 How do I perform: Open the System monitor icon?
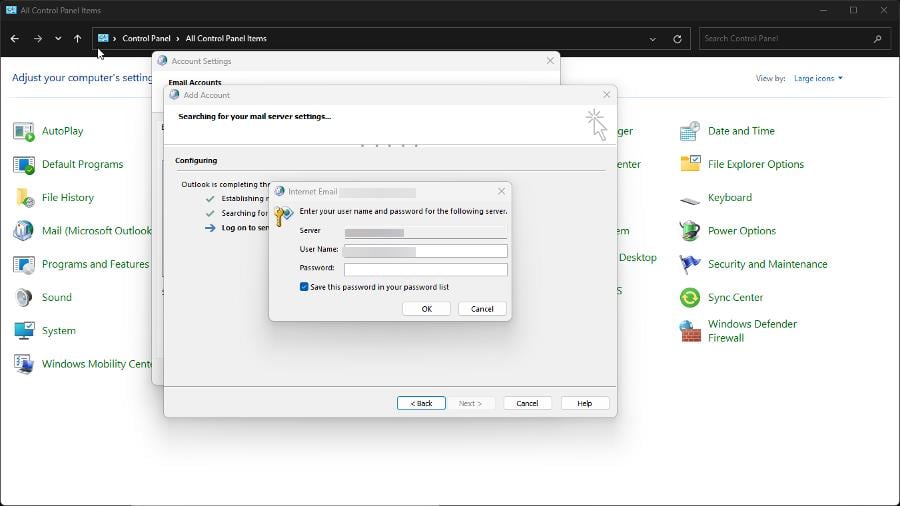tap(24, 331)
